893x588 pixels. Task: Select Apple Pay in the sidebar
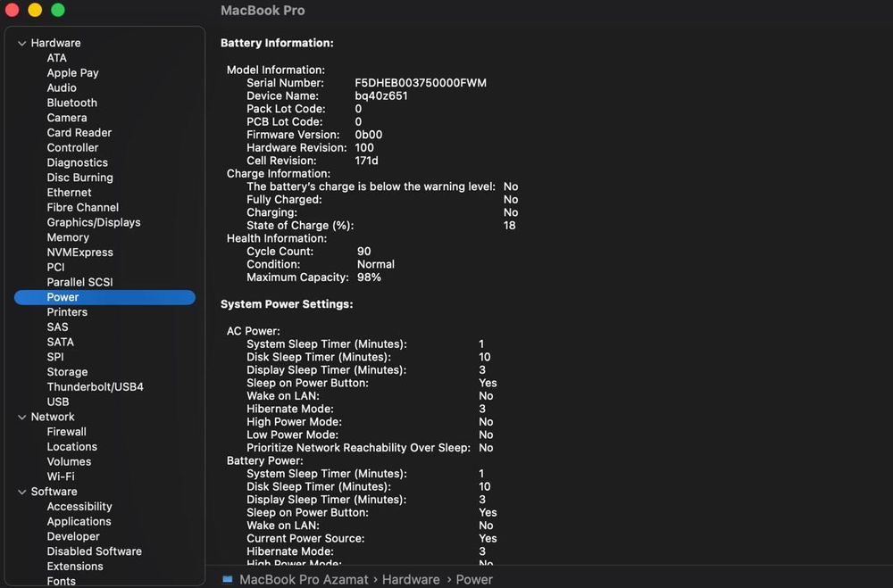[x=72, y=73]
